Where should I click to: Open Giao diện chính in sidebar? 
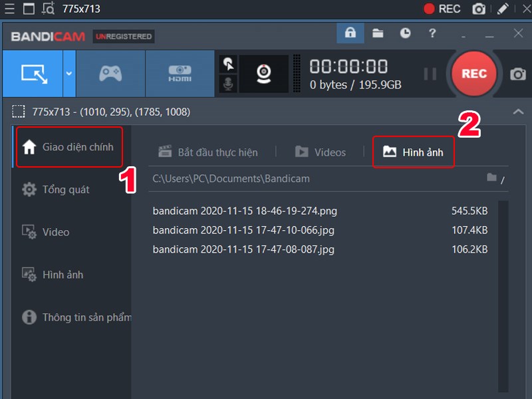tap(69, 147)
